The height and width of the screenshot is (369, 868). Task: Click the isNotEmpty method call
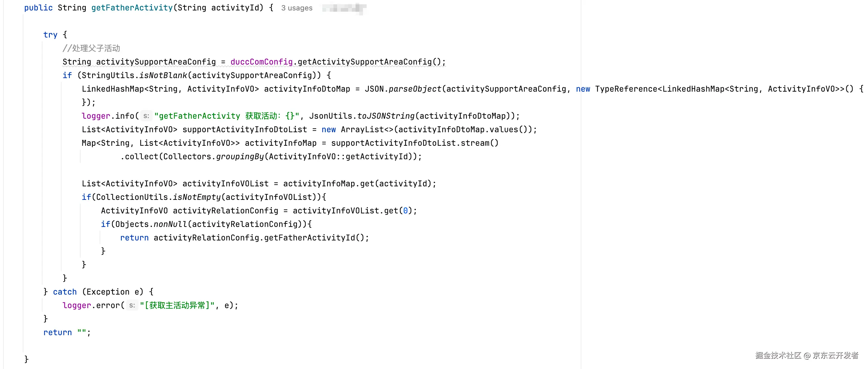(x=197, y=197)
